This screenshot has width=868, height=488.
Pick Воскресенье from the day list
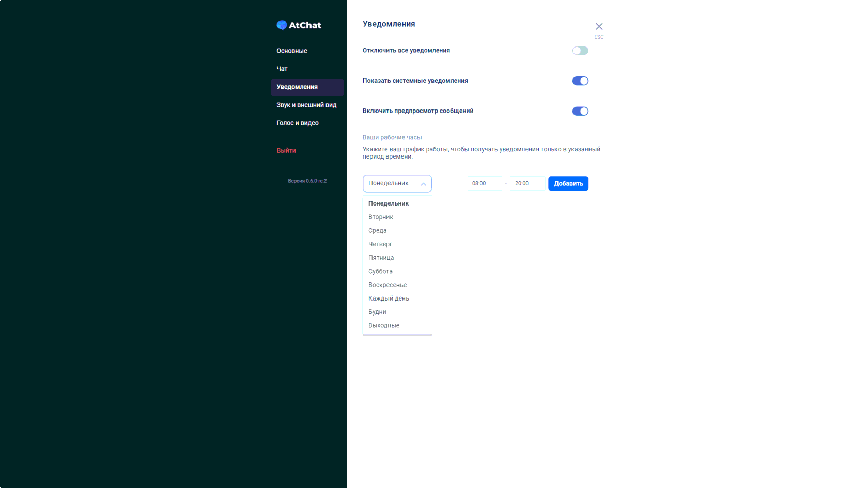click(x=397, y=285)
